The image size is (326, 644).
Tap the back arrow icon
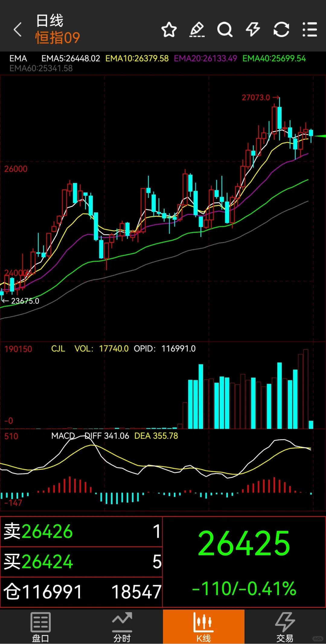pos(18,30)
